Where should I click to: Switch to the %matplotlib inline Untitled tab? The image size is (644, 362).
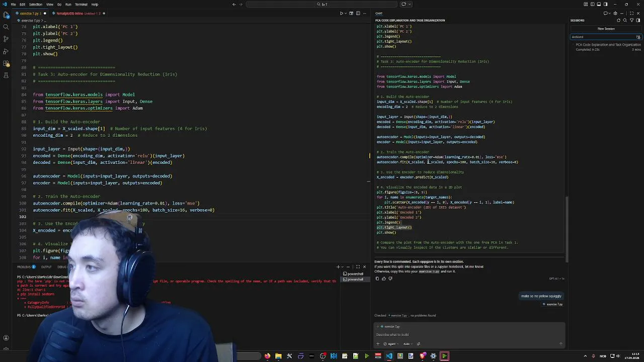click(x=78, y=13)
